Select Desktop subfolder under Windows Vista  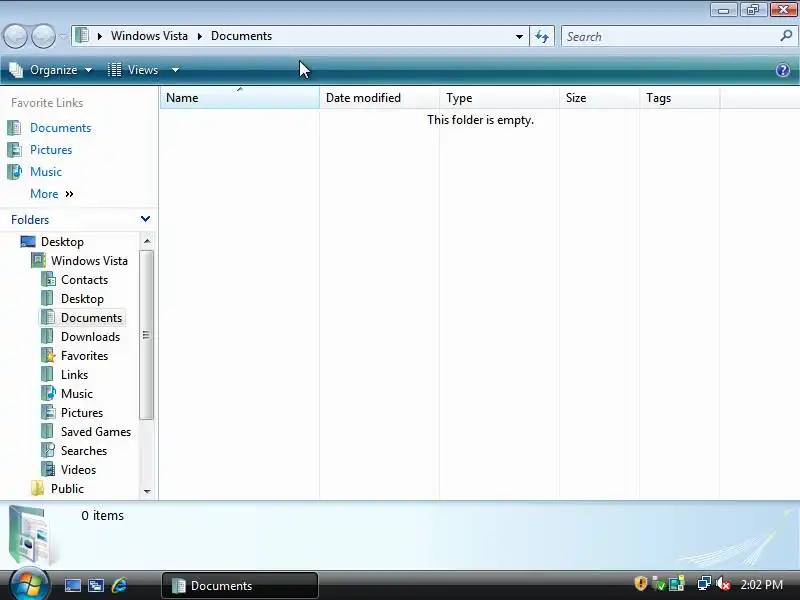point(82,298)
